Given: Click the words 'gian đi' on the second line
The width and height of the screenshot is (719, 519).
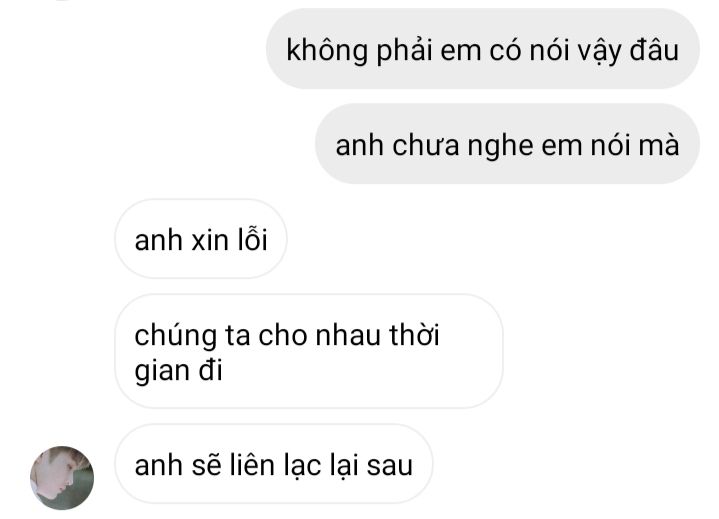Looking at the screenshot, I should click(x=178, y=371).
